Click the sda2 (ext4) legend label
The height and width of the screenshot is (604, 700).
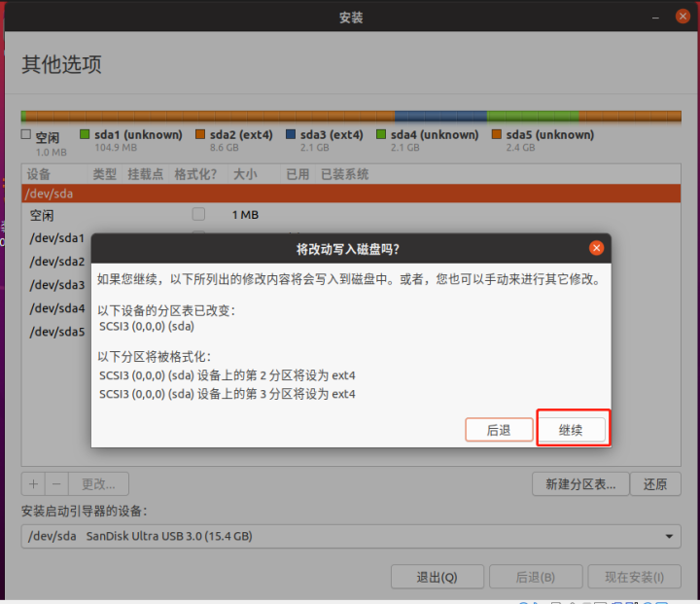241,134
